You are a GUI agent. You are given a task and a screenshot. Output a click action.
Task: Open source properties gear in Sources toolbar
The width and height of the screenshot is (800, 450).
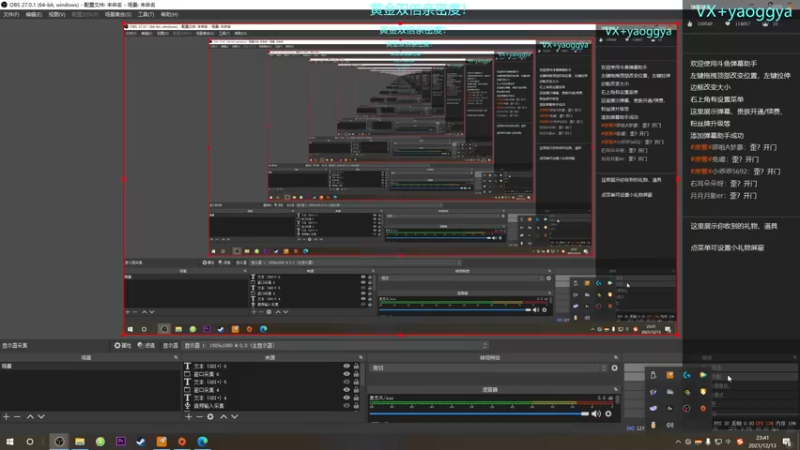point(210,417)
